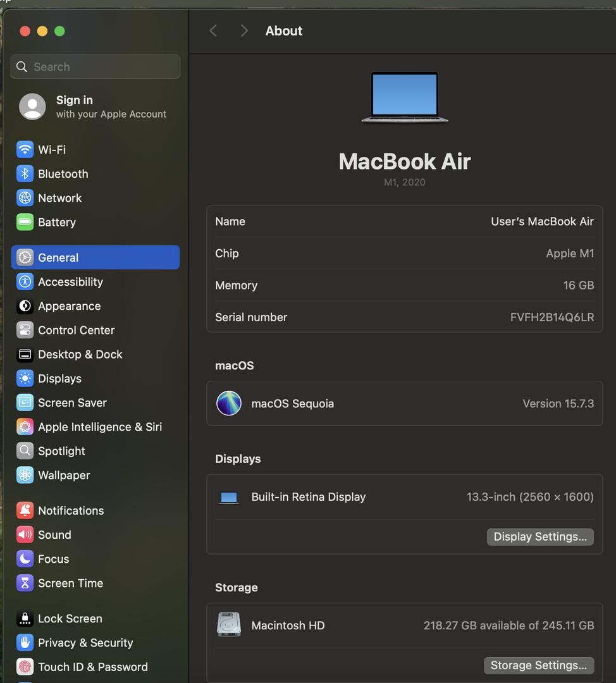Go forward with the right chevron

[x=244, y=31]
